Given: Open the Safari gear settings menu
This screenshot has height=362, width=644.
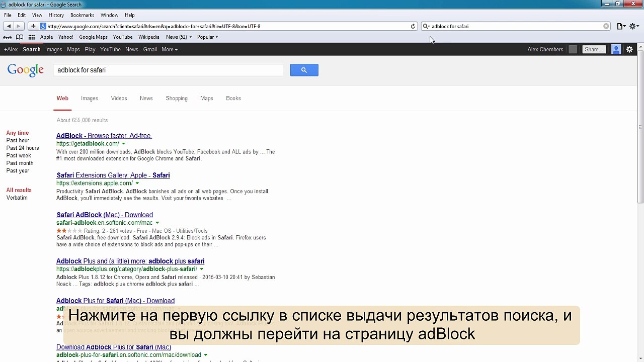Looking at the screenshot, I should [634, 26].
